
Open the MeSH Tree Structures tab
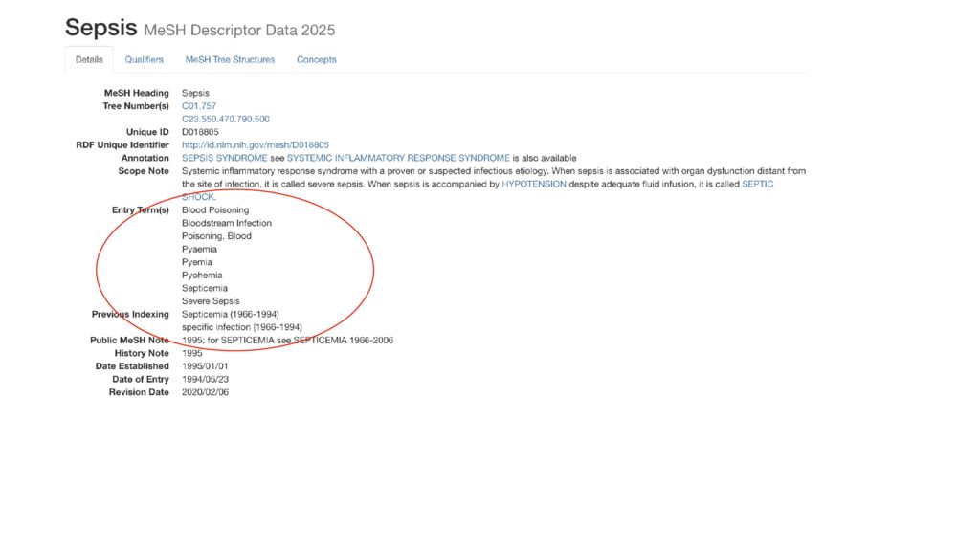coord(230,59)
